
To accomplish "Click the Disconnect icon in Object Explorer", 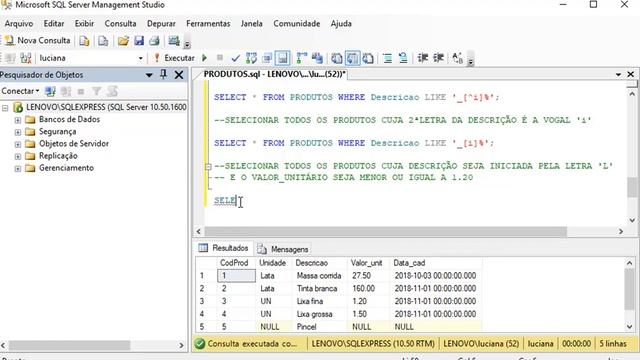I will 66,91.
